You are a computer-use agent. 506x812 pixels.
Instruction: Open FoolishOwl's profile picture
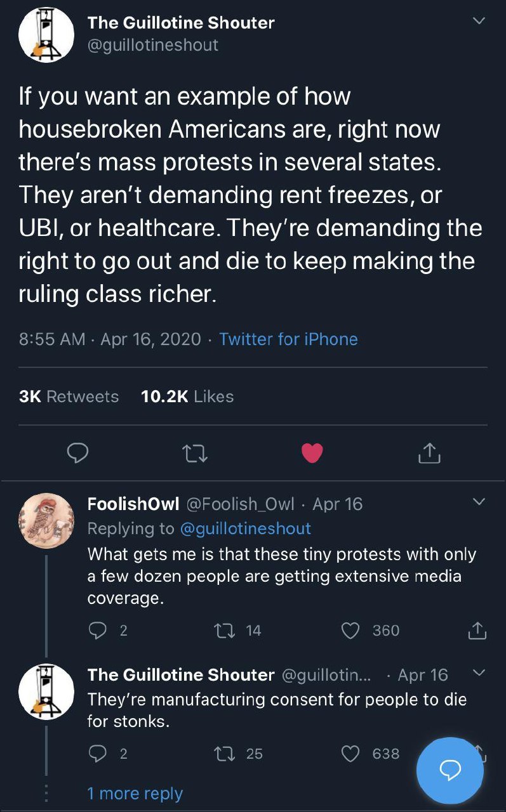coord(46,520)
